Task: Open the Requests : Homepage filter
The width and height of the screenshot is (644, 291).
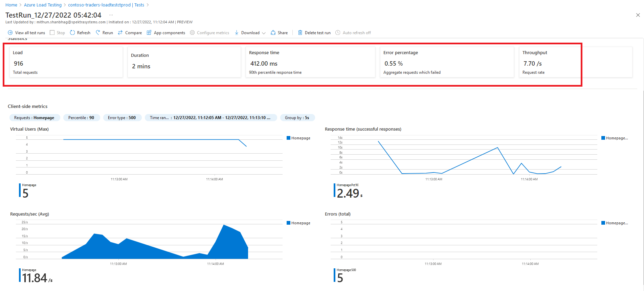Action: pos(35,118)
